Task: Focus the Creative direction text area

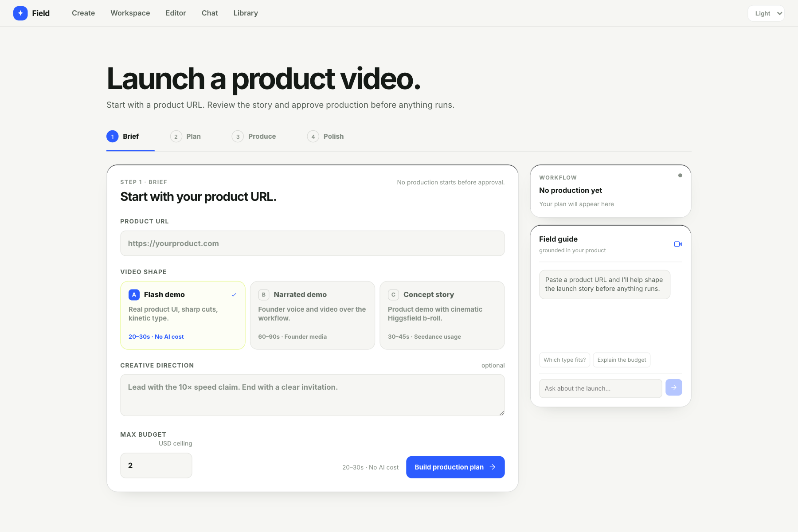Action: (x=313, y=395)
